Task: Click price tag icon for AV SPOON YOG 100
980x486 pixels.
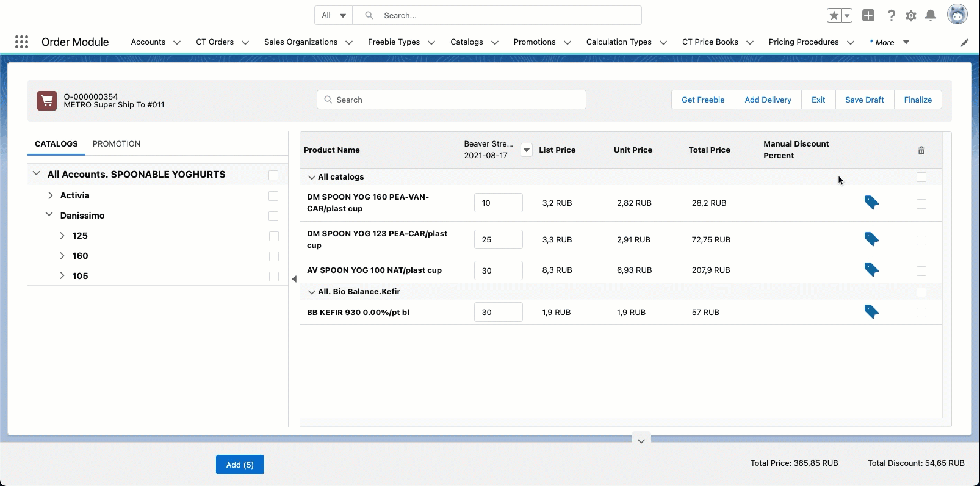Action: (x=871, y=270)
